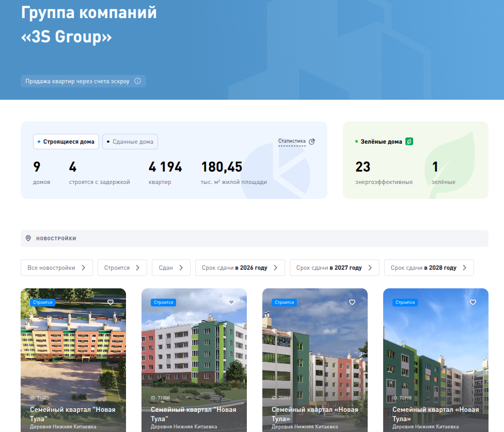The height and width of the screenshot is (432, 504).
Task: Favorite the heart on card ID 71000
Action: coord(231,302)
